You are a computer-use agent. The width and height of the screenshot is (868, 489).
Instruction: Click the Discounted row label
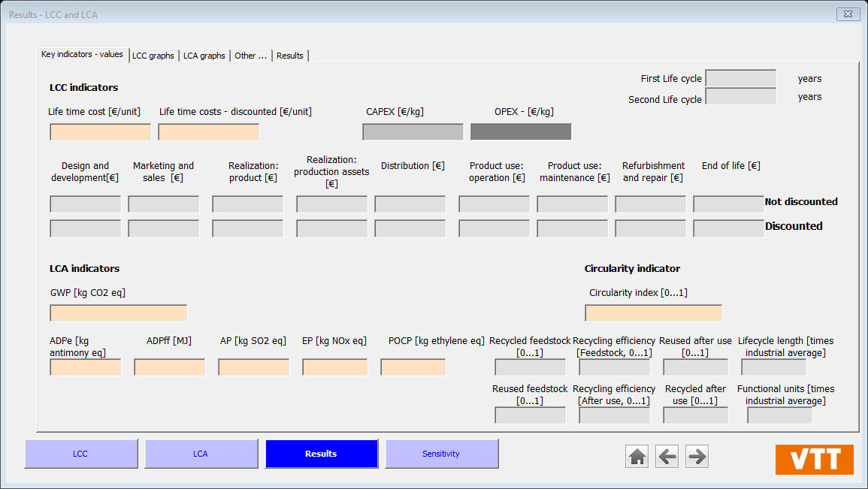[794, 226]
